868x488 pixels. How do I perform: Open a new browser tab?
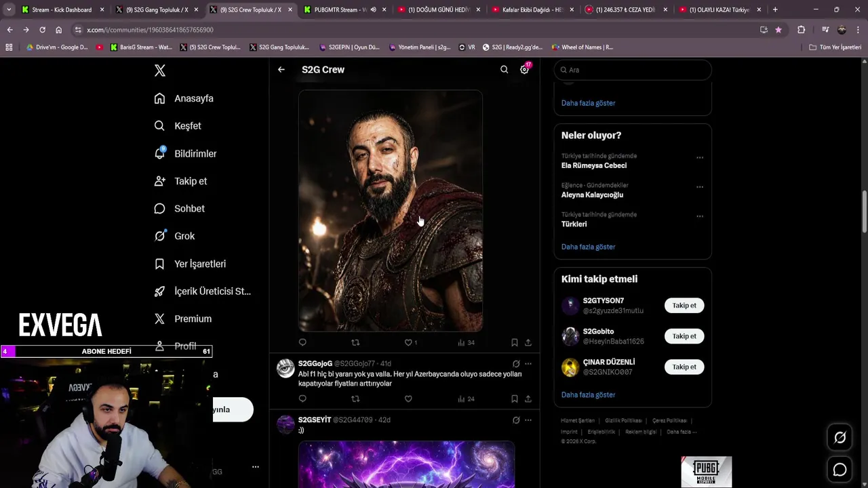click(x=775, y=9)
